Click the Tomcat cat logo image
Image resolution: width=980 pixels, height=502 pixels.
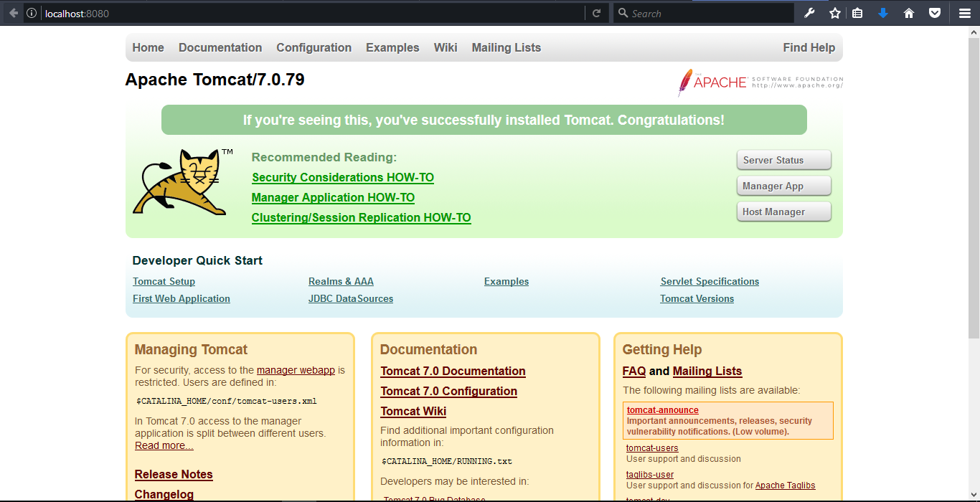tap(183, 182)
